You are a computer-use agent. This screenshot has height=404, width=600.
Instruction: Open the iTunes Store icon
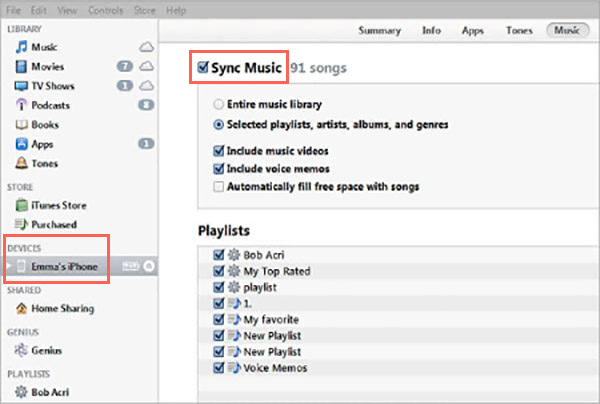coord(21,205)
